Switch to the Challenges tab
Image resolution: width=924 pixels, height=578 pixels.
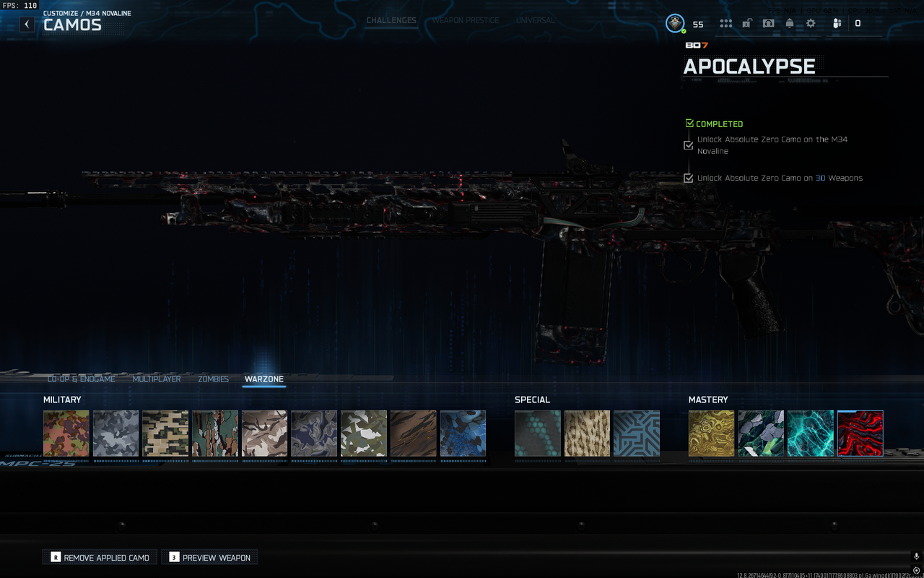[391, 20]
